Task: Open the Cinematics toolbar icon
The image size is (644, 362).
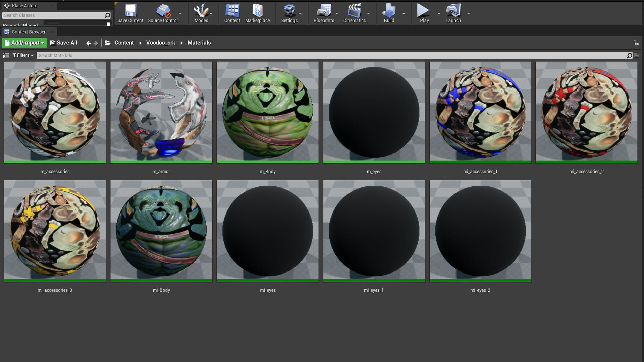Action: click(354, 13)
